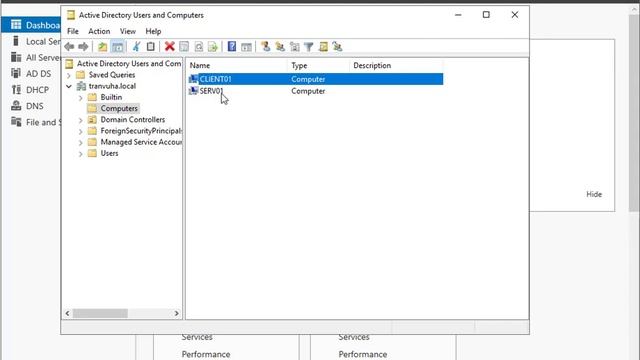This screenshot has width=640, height=360.
Task: Click right arrow of tree horizontal scrollbar
Action: 176,313
